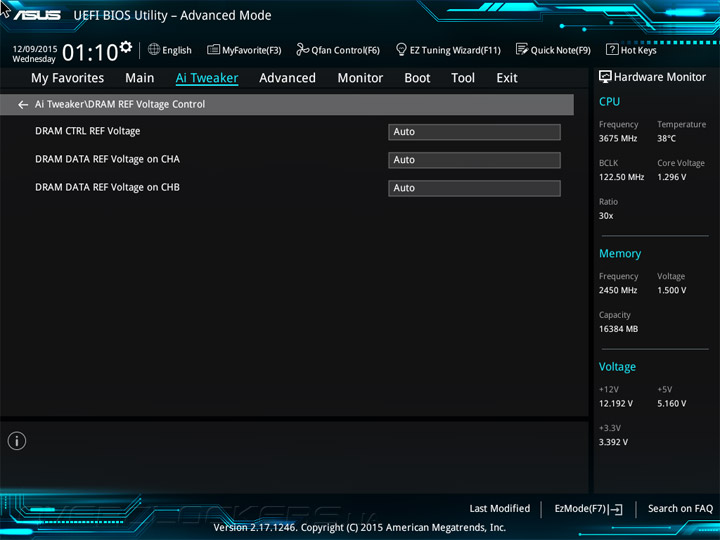Open Quick Note(F9) text label
Image resolution: width=720 pixels, height=540 pixels.
pyautogui.click(x=561, y=50)
